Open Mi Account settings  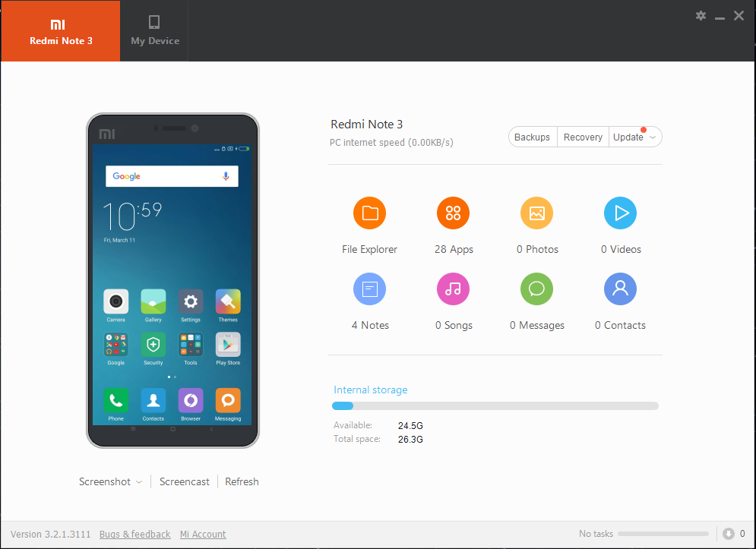click(203, 534)
